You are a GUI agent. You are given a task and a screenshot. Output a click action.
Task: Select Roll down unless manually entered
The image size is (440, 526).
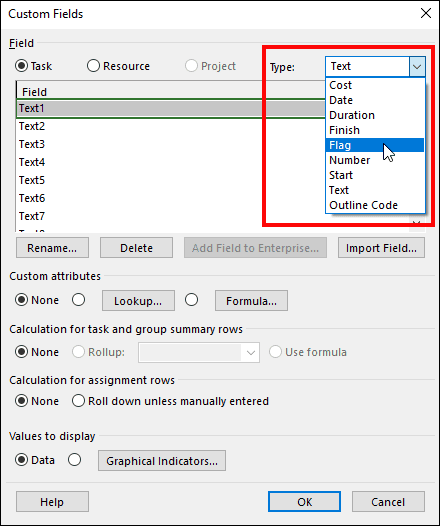click(x=78, y=401)
